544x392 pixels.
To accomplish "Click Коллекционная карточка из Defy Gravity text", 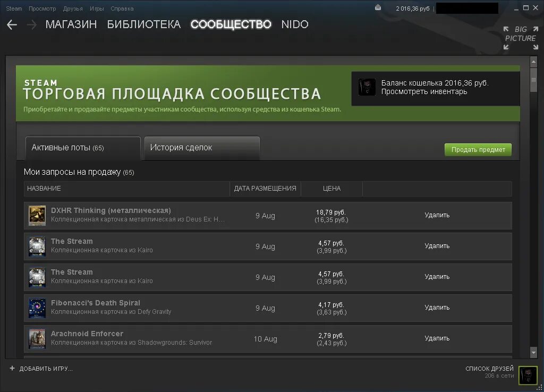I will click(111, 311).
